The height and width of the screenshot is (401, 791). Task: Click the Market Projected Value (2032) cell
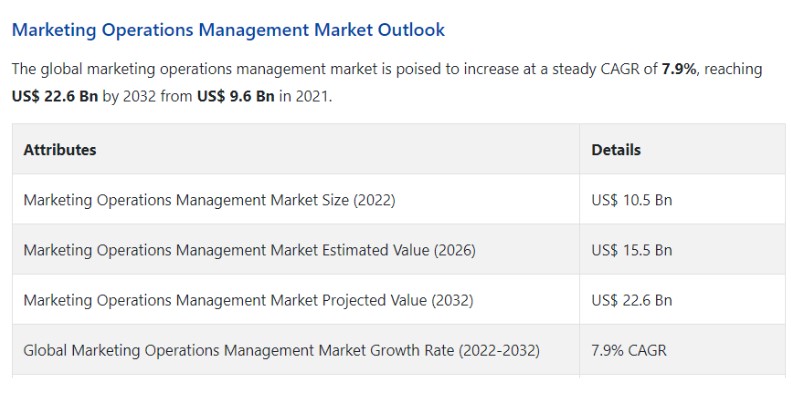(248, 300)
